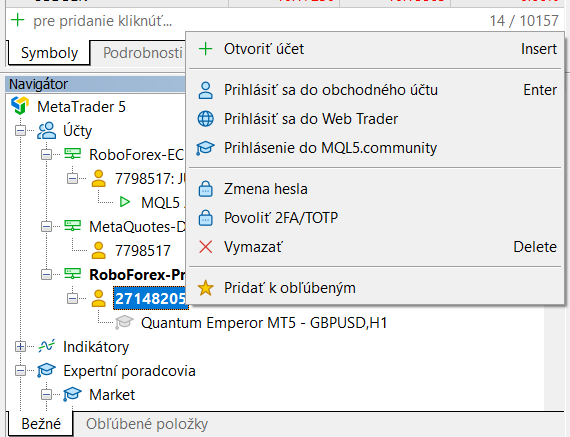Screen dimensions: 570x437
Task: Click the globe icon for Web Trader login
Action: (205, 119)
